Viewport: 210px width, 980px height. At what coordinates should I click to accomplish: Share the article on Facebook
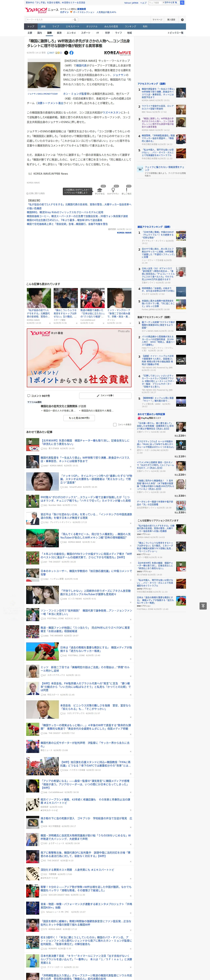71,53
